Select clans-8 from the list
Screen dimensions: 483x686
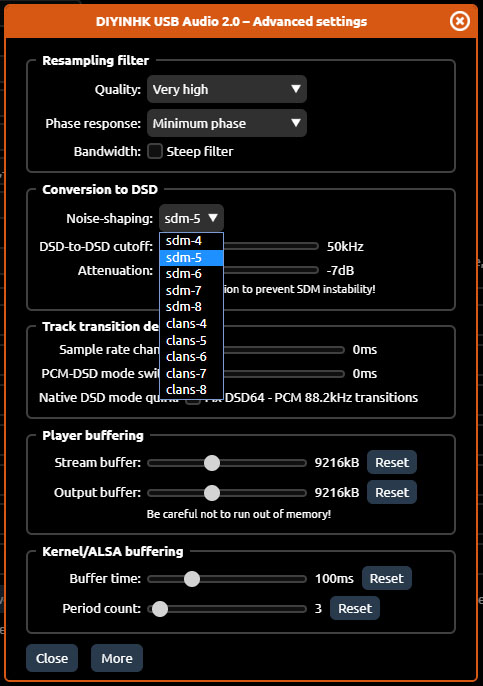(x=192, y=390)
